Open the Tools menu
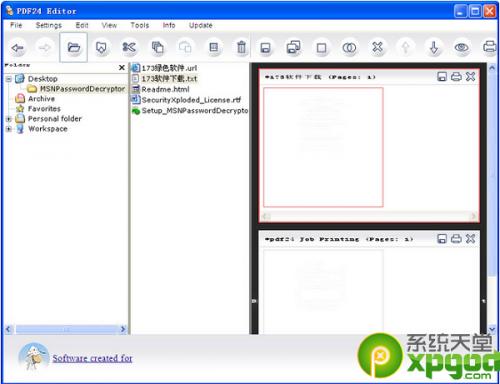Image resolution: width=500 pixels, height=384 pixels. tap(140, 25)
